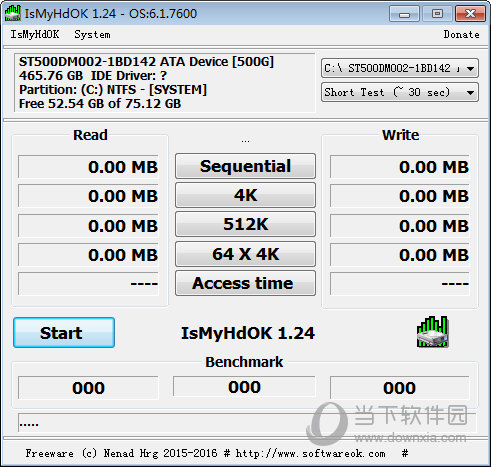Run the Access time test
This screenshot has height=467, width=491.
pos(245,283)
